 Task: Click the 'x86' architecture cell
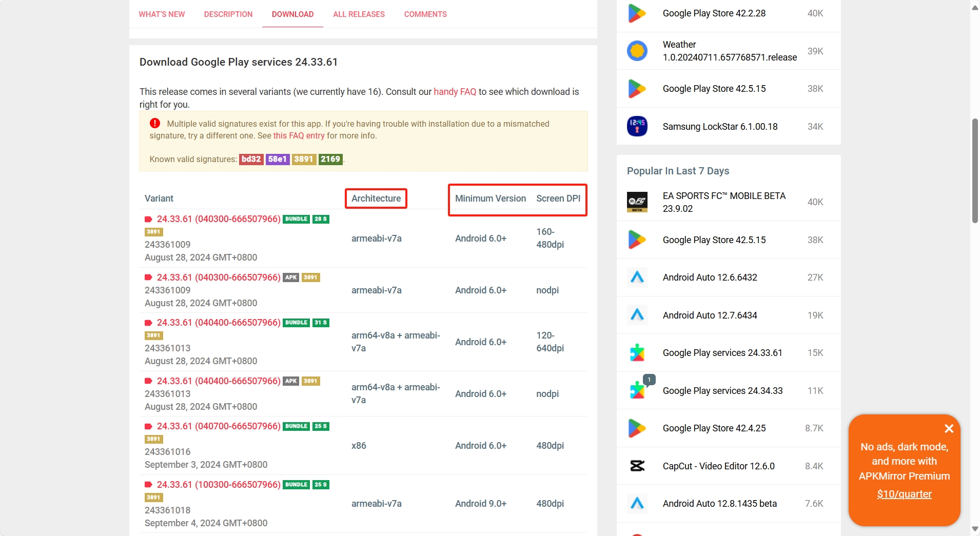click(359, 446)
